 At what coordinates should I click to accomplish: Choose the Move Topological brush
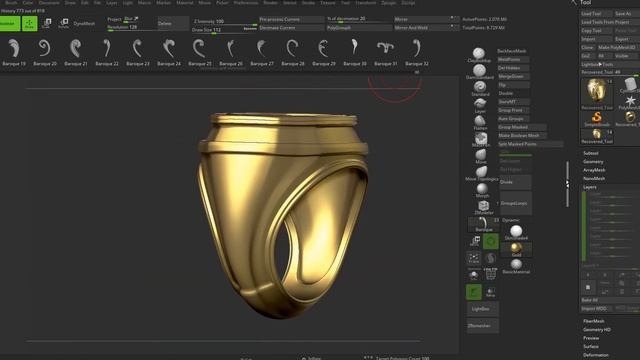click(481, 173)
